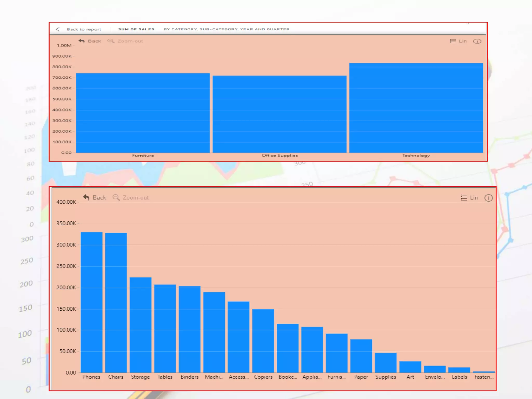
Task: Click the Back to report link
Action: (x=84, y=29)
